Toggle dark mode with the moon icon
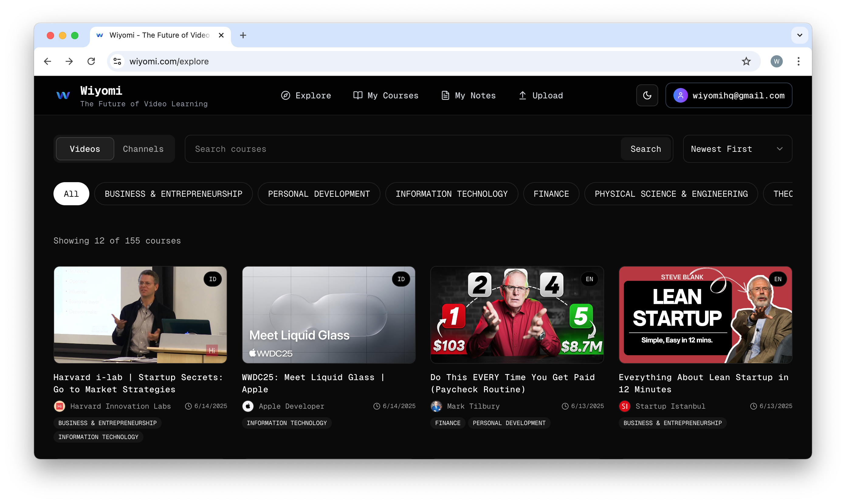This screenshot has width=846, height=504. coord(647,95)
